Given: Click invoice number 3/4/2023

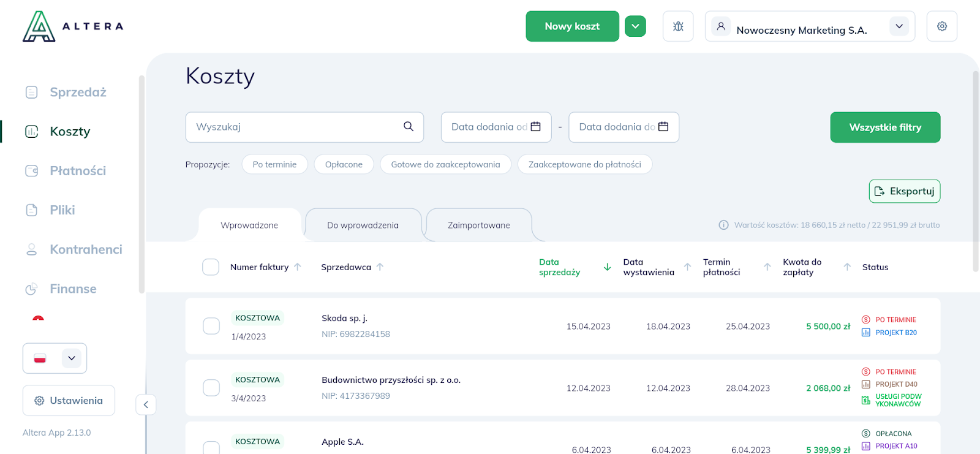Looking at the screenshot, I should [x=249, y=398].
